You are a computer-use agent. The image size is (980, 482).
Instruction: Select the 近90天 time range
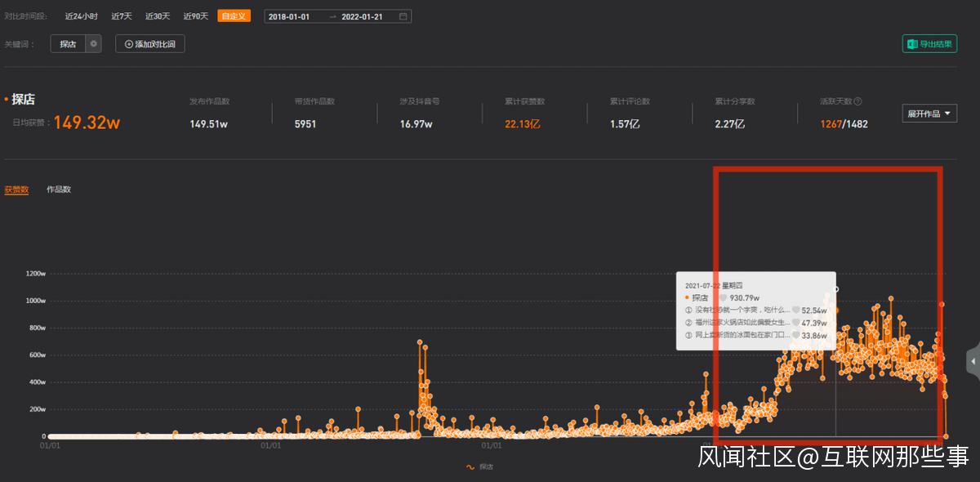196,16
